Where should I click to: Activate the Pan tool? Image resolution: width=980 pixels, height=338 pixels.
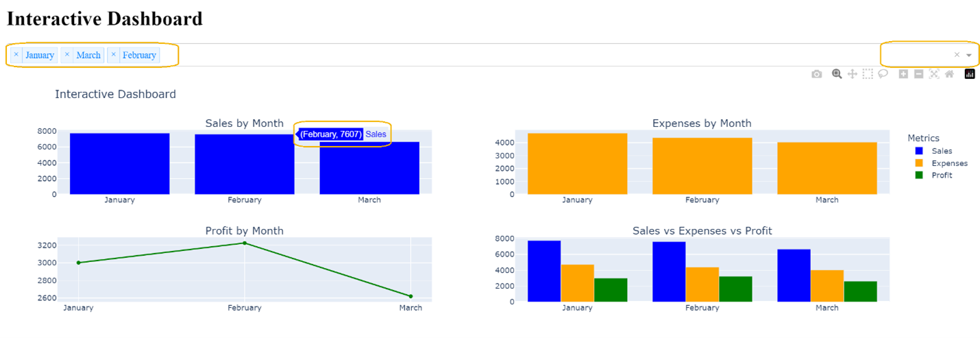coord(853,74)
